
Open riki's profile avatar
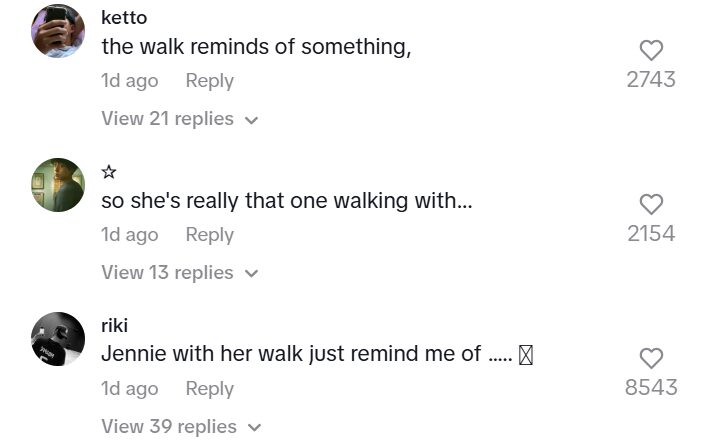point(58,339)
